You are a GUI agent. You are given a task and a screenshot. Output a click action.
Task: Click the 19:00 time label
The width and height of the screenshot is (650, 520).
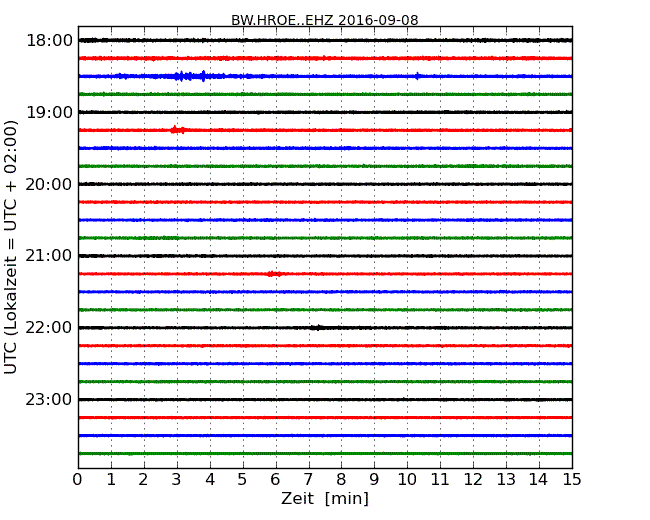pos(49,112)
